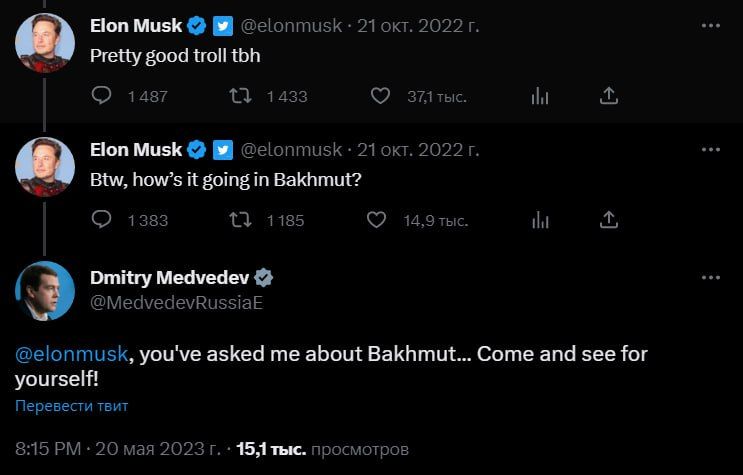Viewport: 743px width, 475px height.
Task: Open more options for Dmitry Medvedev's tweet
Action: tap(711, 277)
